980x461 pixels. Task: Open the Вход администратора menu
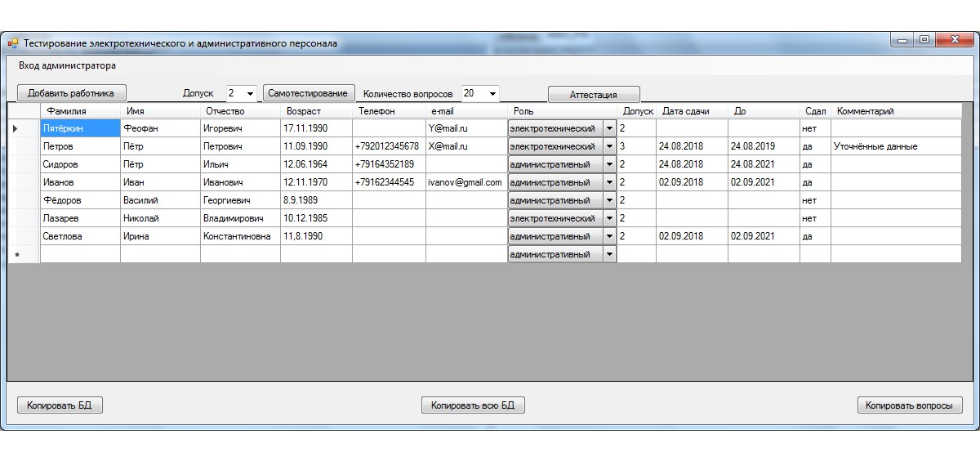(x=68, y=65)
